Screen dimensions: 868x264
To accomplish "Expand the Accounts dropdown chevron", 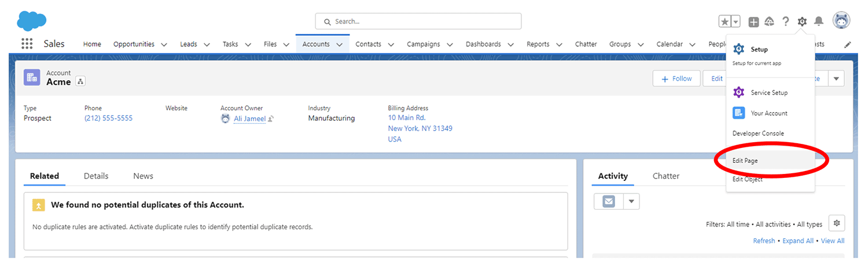I will pos(339,44).
